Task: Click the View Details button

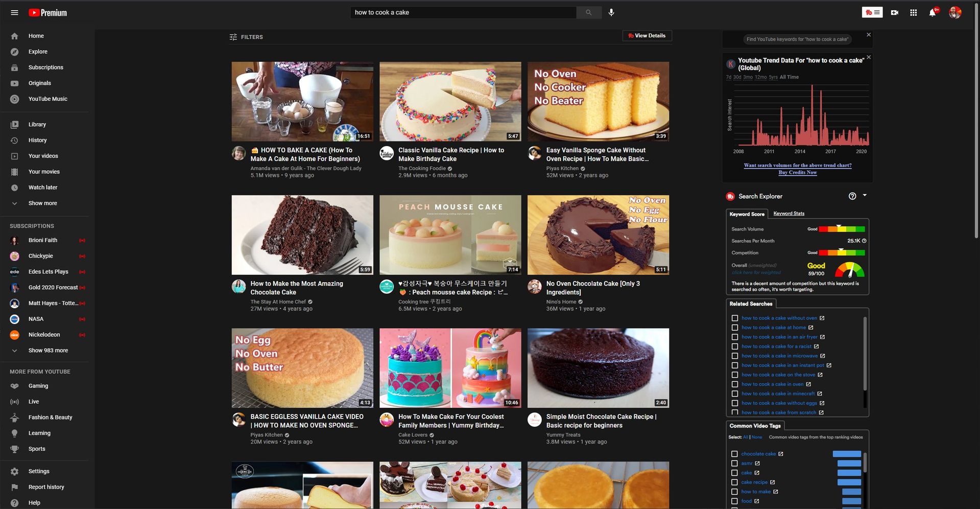Action: (647, 36)
